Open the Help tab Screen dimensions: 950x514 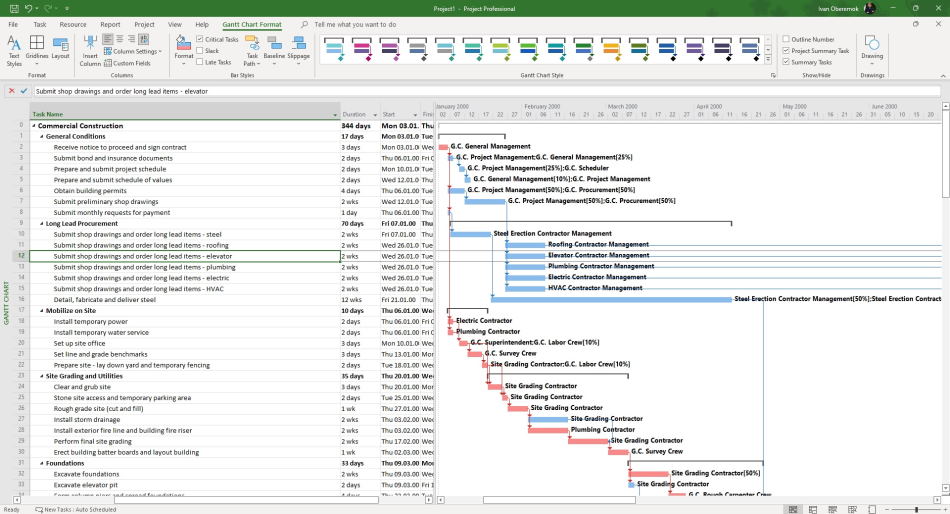pyautogui.click(x=202, y=25)
